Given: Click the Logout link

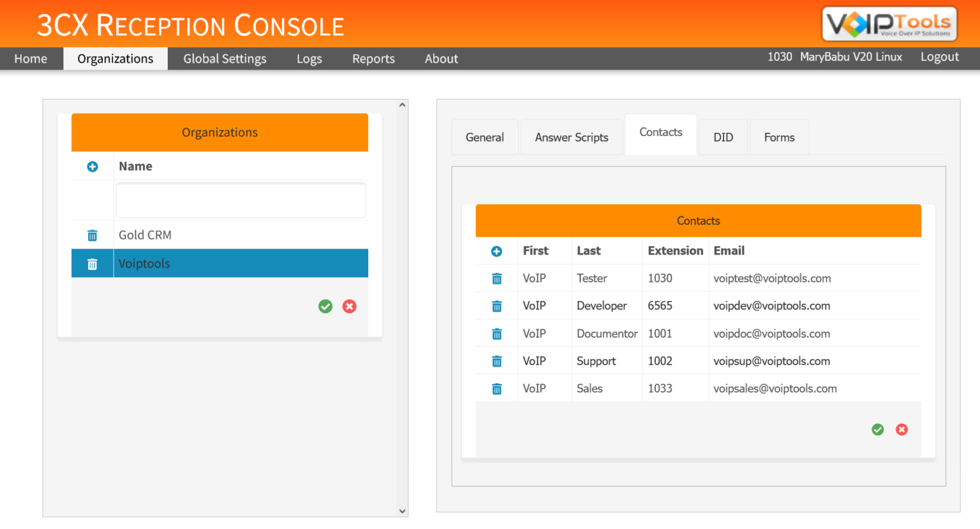Looking at the screenshot, I should click(x=939, y=57).
